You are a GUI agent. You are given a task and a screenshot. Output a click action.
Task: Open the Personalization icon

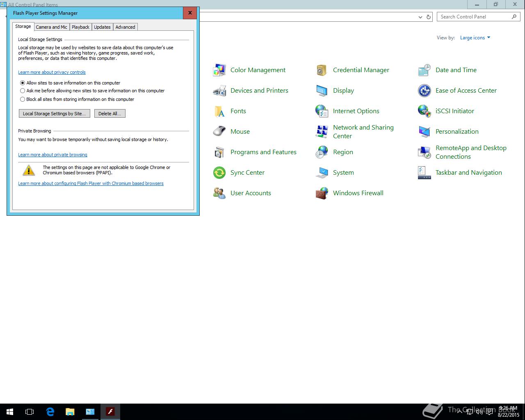coord(425,132)
